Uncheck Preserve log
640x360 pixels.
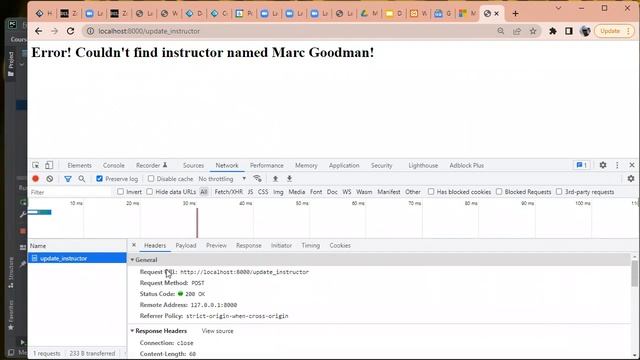[x=99, y=179]
